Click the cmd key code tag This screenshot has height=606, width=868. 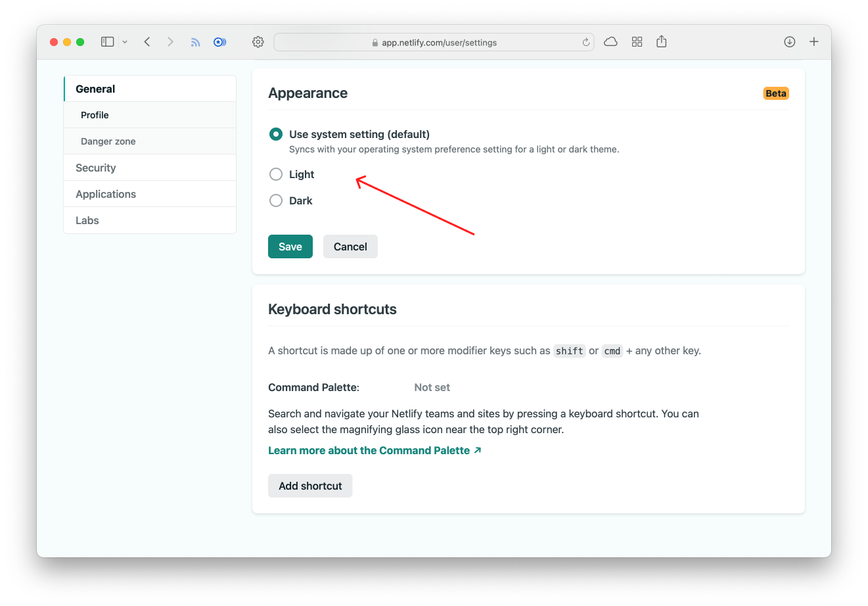[612, 351]
